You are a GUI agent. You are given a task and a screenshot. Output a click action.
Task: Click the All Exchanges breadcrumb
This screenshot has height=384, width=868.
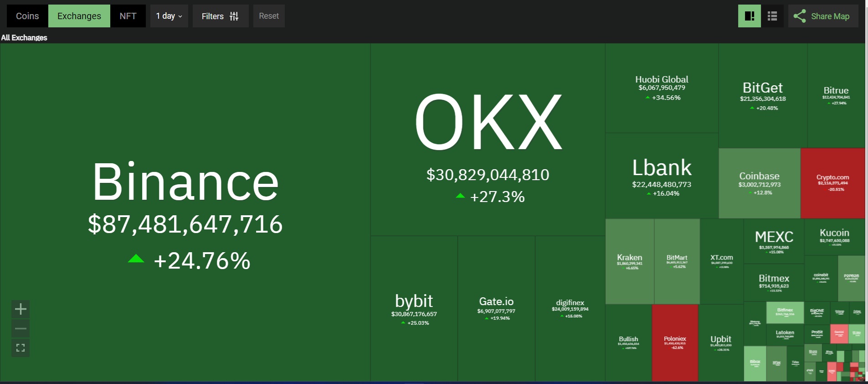point(24,38)
